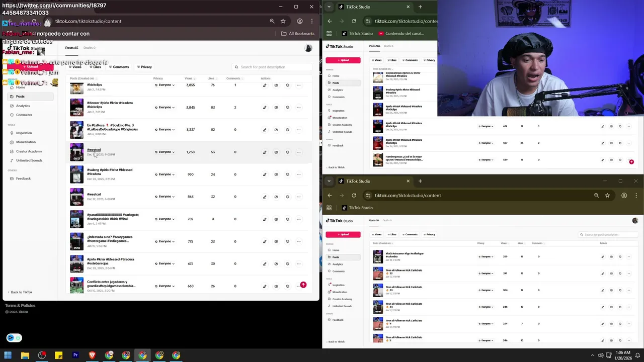Expand Everyone dropdown in the #parati row
644x362 pixels.
click(165, 219)
